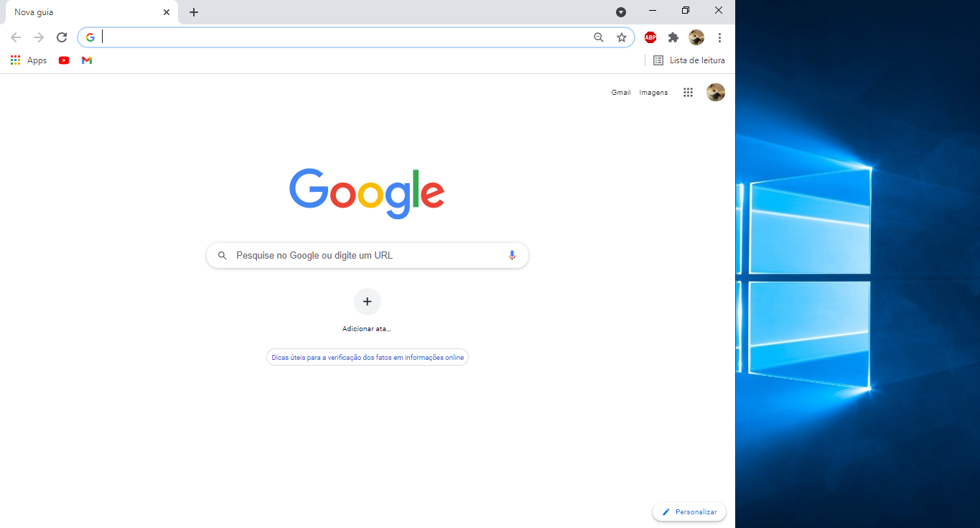The height and width of the screenshot is (528, 980).
Task: Open the Chrome profile avatar in toolbar
Action: point(696,37)
